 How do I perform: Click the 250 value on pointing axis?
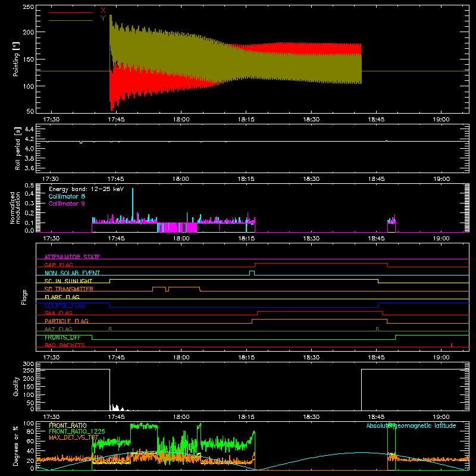tap(29, 7)
